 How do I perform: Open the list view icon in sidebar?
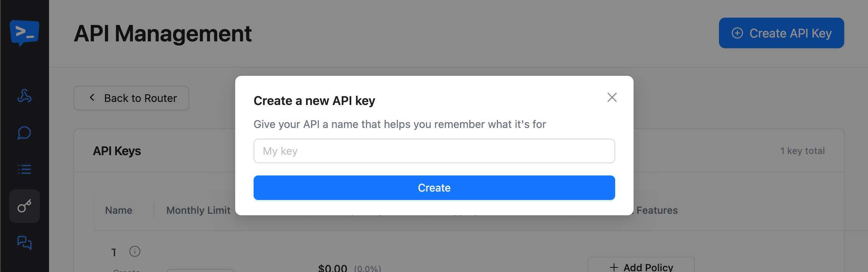tap(24, 169)
